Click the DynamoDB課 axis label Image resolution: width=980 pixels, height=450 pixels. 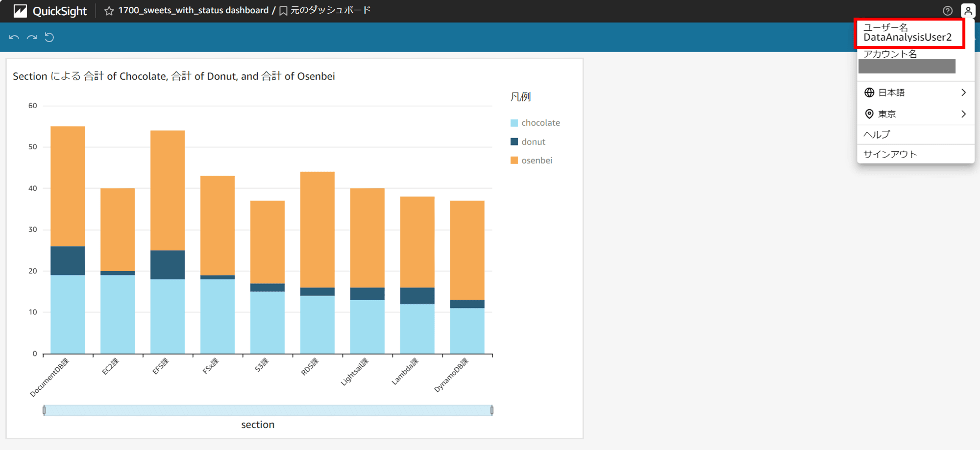point(451,375)
